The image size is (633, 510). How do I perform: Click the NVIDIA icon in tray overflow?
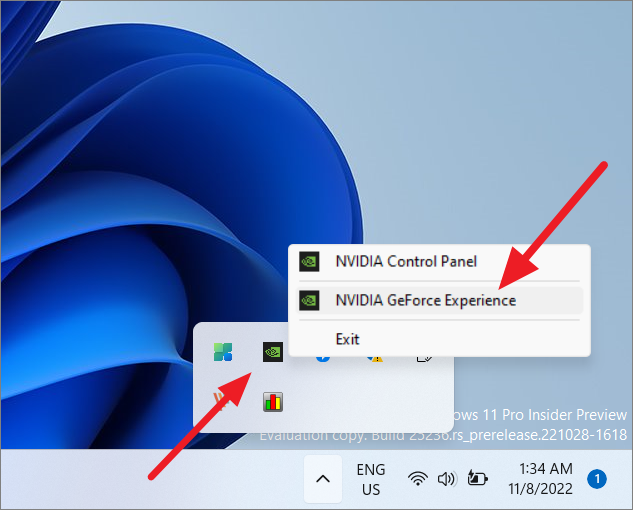tap(272, 352)
